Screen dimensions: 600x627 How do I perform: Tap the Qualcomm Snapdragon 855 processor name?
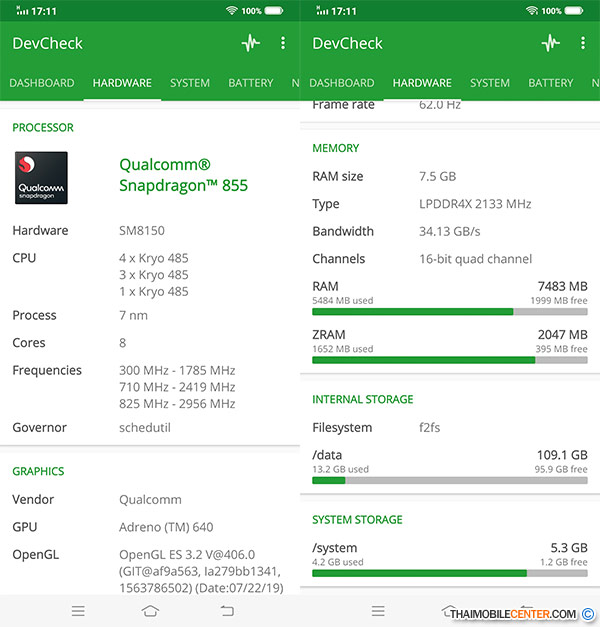coord(183,175)
